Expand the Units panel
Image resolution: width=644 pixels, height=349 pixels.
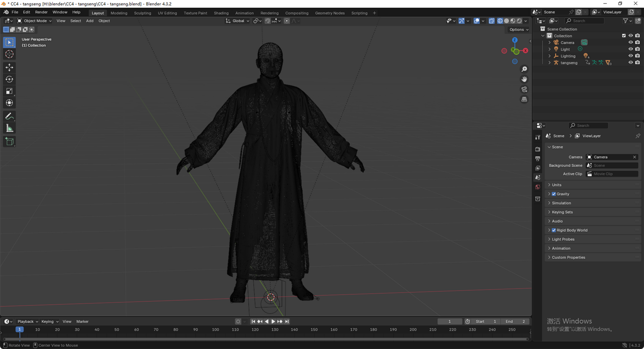tap(592, 185)
